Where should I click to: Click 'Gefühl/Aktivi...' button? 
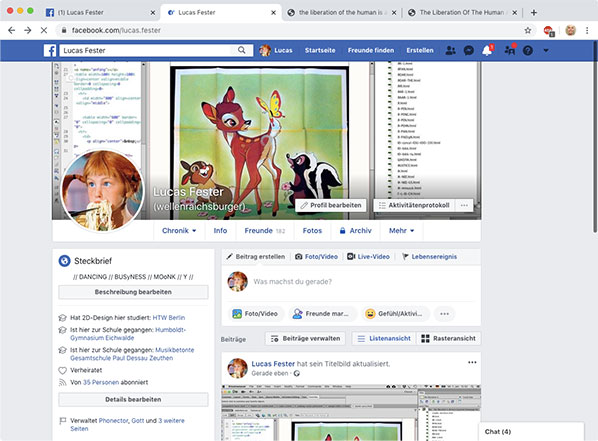coord(395,314)
